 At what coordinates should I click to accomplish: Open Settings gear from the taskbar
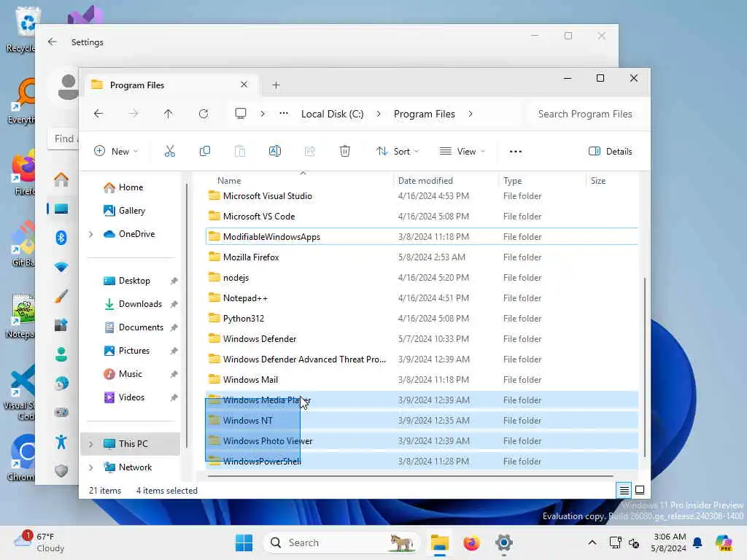503,542
